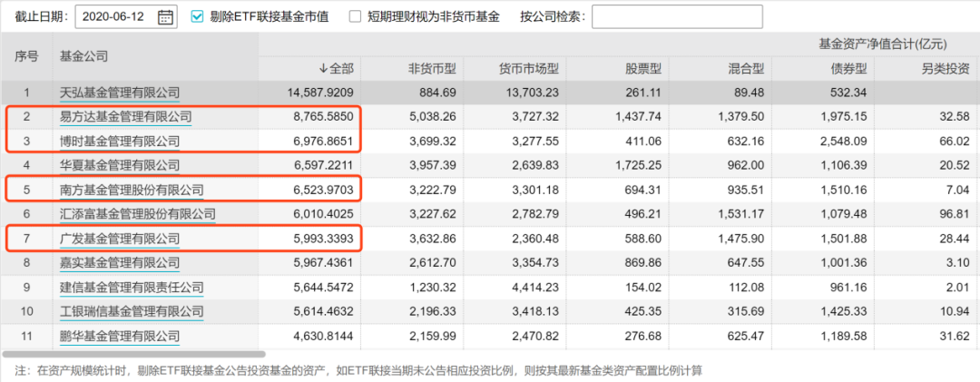Focus the 按公司检索 search field

tap(677, 17)
